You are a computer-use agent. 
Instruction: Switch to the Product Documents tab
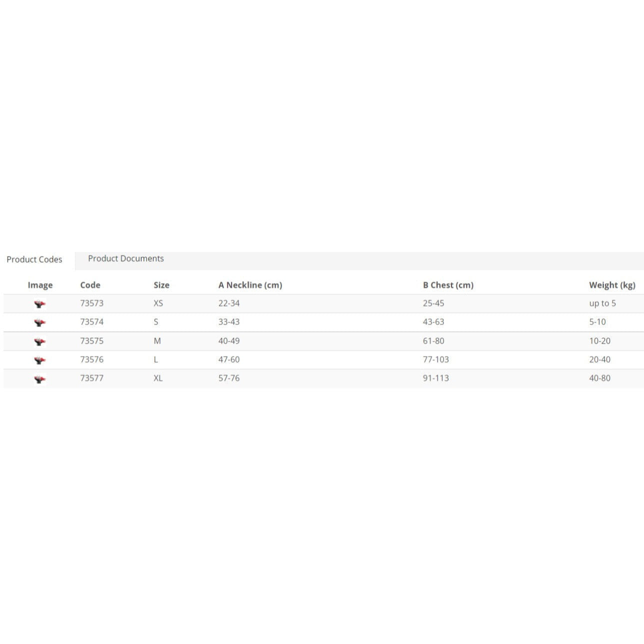(x=125, y=258)
